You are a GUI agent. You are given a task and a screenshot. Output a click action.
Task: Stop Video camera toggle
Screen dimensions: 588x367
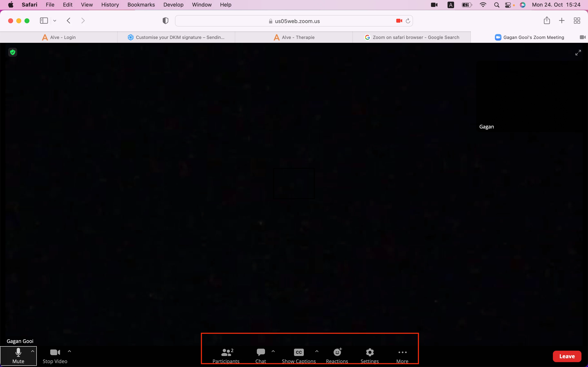click(x=55, y=356)
